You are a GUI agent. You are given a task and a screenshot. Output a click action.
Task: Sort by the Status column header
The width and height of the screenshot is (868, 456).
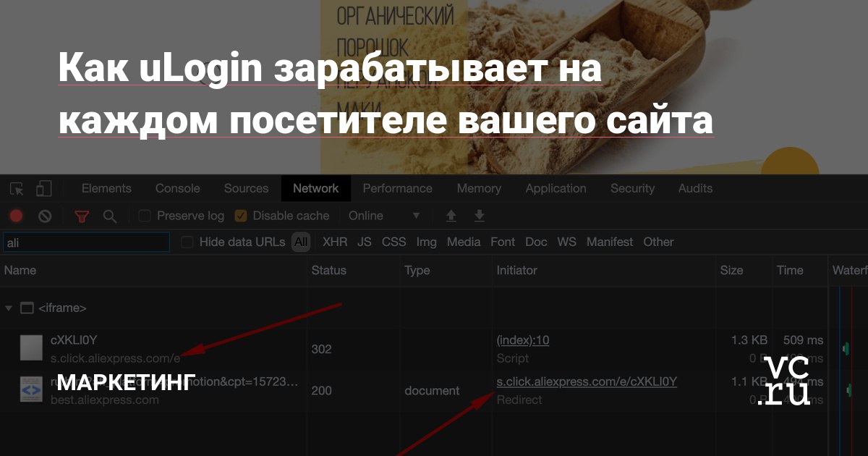[x=329, y=270]
